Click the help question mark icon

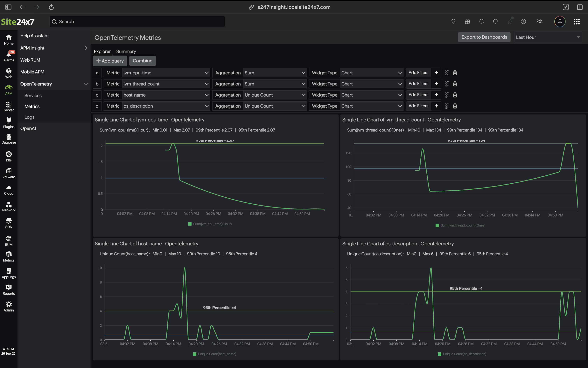coord(523,21)
